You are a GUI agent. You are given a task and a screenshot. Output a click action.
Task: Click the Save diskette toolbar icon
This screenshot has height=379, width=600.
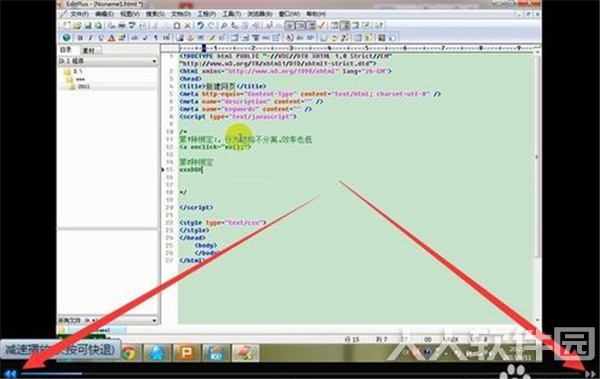tap(88, 26)
